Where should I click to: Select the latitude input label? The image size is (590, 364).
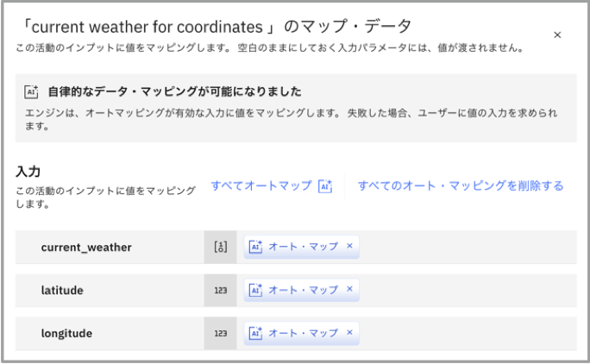coord(62,291)
